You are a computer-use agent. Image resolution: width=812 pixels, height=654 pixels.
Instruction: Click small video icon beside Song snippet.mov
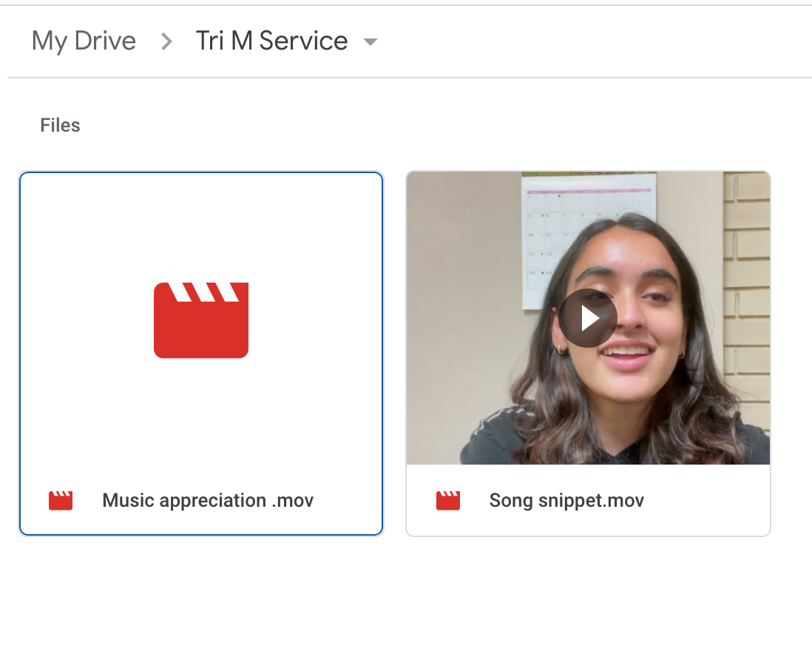click(448, 501)
